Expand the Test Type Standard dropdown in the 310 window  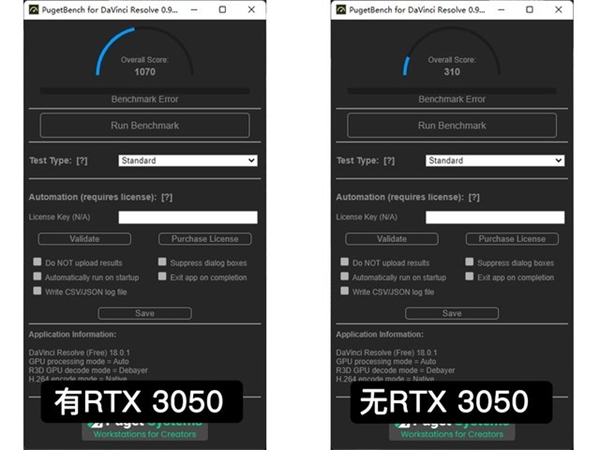[x=495, y=160]
